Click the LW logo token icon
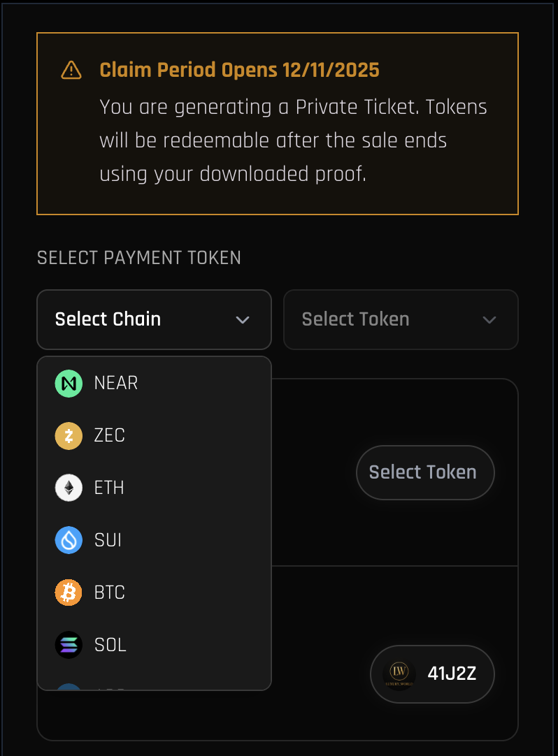 point(401,674)
